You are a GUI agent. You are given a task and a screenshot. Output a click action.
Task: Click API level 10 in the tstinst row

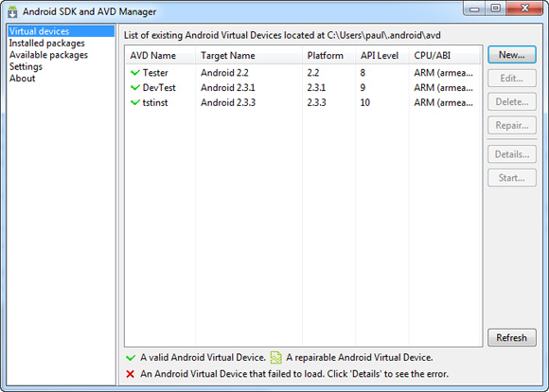coord(364,102)
